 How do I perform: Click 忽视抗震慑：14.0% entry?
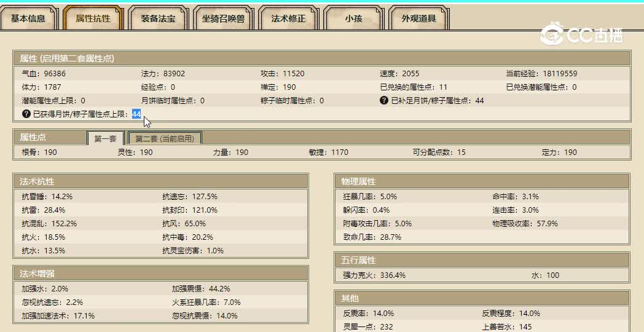(205, 315)
